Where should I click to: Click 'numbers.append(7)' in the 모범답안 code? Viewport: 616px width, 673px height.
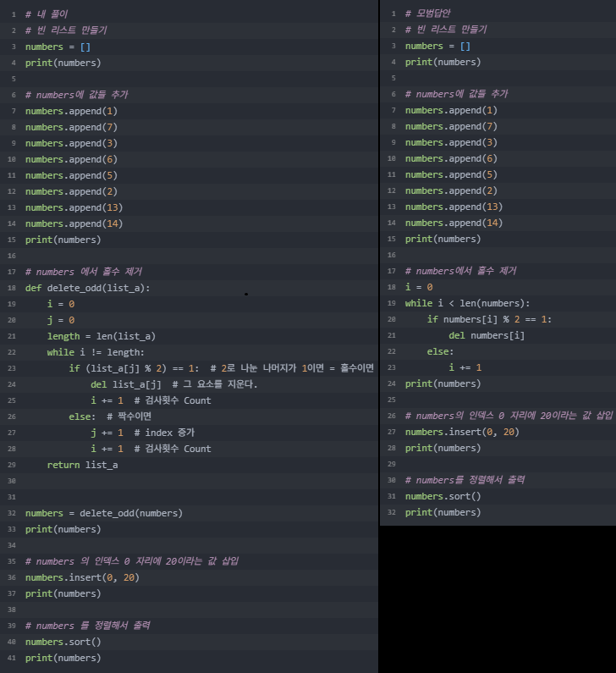coord(451,127)
